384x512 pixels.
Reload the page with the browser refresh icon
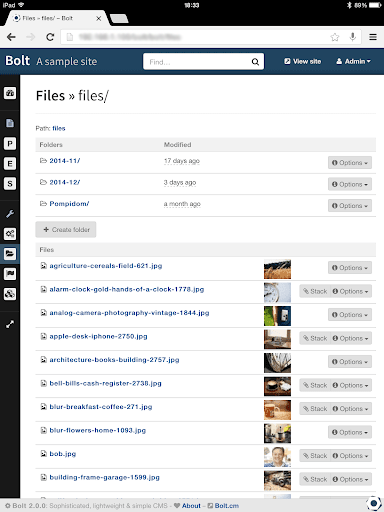50,37
